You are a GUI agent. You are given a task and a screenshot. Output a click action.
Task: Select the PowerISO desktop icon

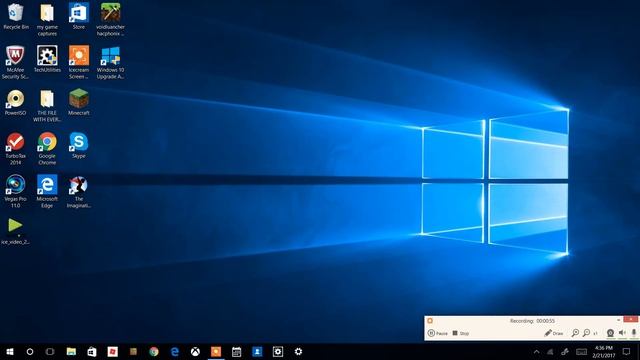[x=16, y=102]
